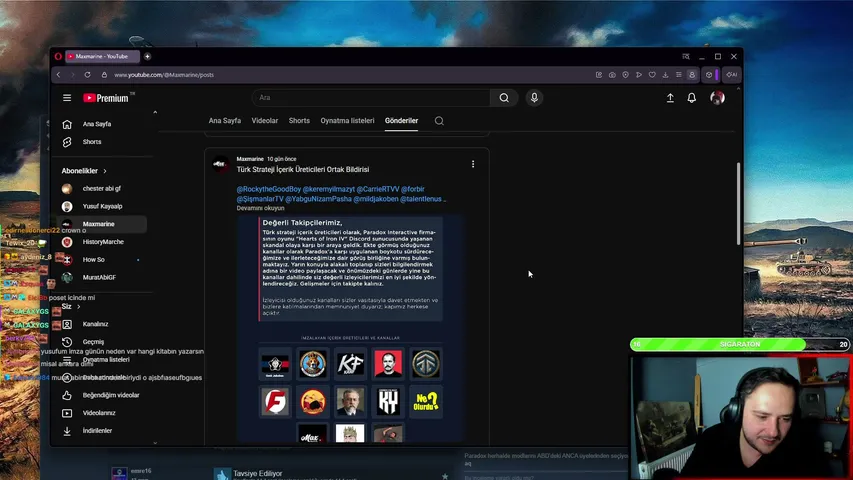Expand the Siz section chevron
This screenshot has height=480, width=853.
coord(79,306)
